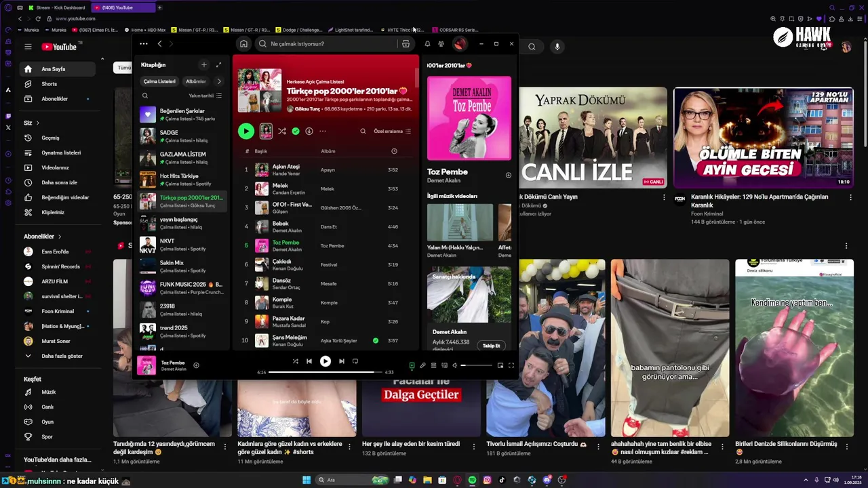Filter library by Albümler
The image size is (868, 488).
(196, 81)
